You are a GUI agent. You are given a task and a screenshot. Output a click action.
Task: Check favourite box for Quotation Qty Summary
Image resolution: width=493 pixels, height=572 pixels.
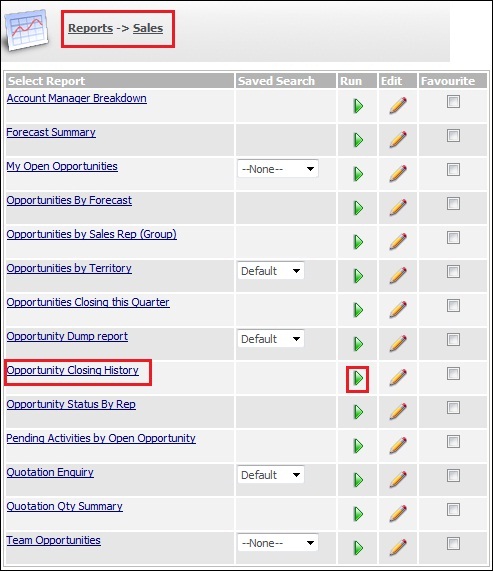pyautogui.click(x=453, y=510)
